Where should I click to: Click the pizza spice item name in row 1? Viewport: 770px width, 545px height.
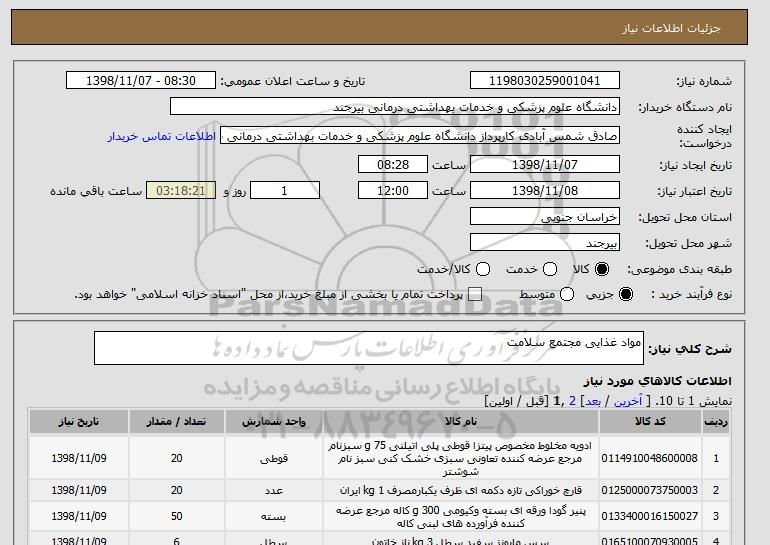tap(460, 459)
